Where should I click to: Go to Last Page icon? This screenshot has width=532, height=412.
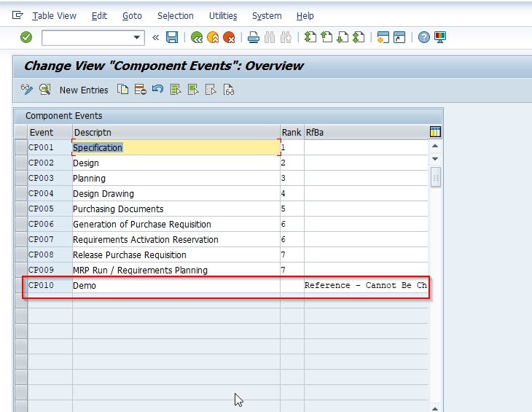pos(359,37)
